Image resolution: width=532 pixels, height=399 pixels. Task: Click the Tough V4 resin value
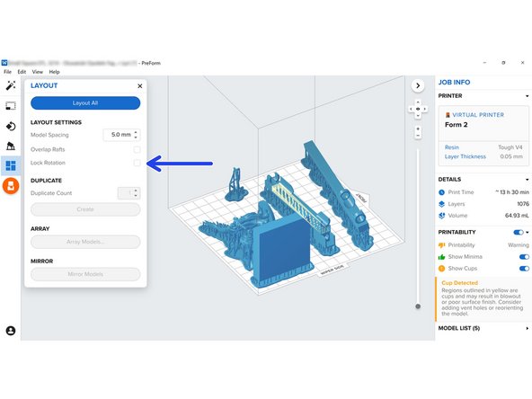tap(510, 147)
